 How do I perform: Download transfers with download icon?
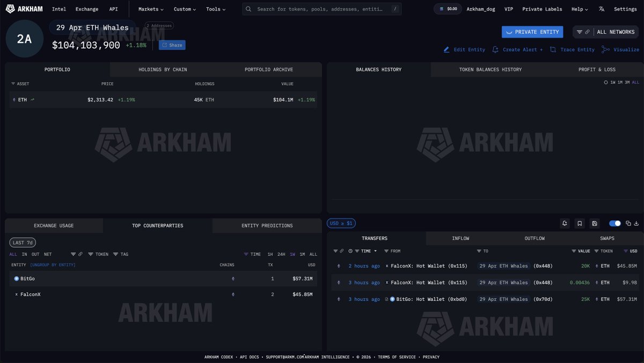tap(636, 224)
